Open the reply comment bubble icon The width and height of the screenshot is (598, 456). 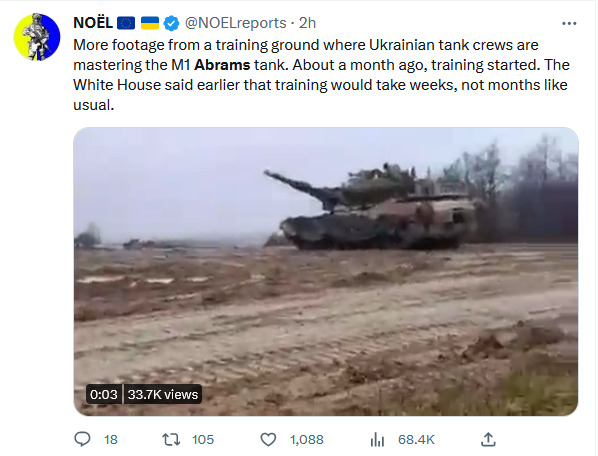82,439
